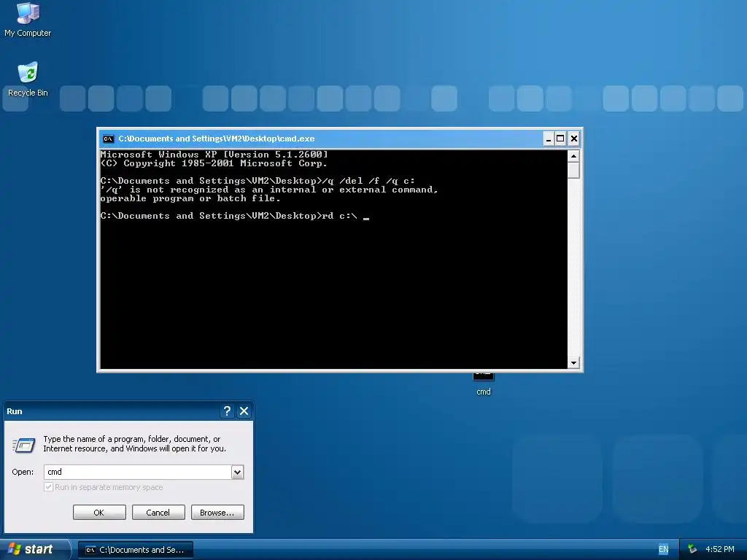747x560 pixels.
Task: Confirm the Run dialog with OK
Action: point(99,513)
